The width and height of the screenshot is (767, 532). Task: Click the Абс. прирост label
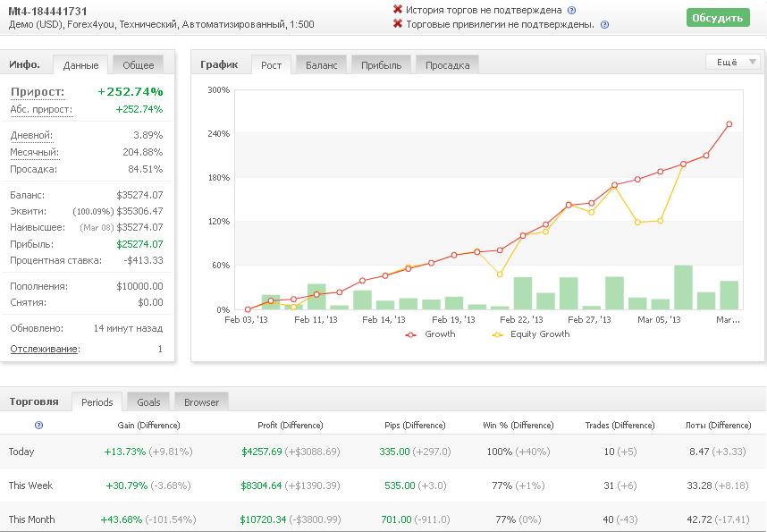[41, 110]
